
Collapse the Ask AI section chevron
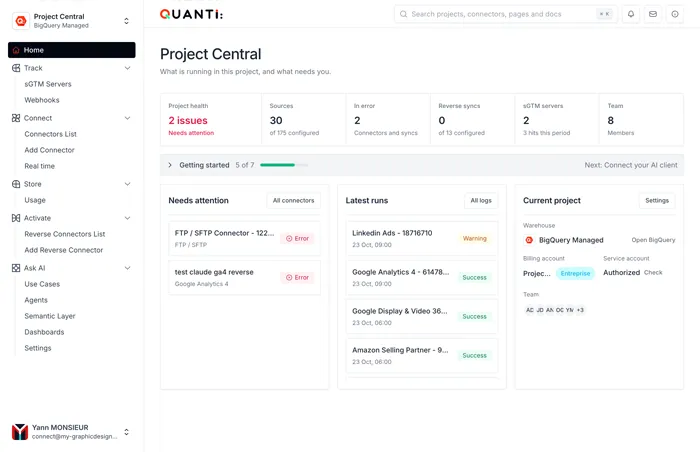[x=127, y=268]
